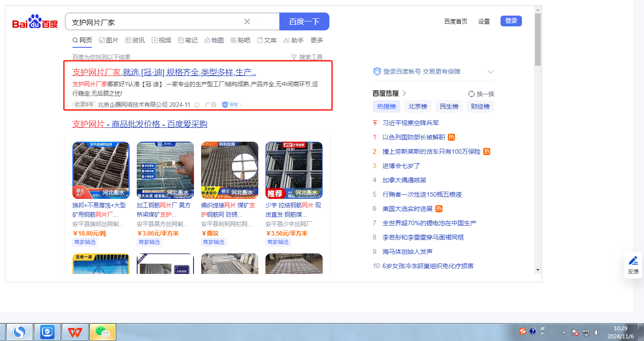Click 北京企腾网络技术有限公司 advertiser name
Screen dimensions: 644x341
[133, 105]
